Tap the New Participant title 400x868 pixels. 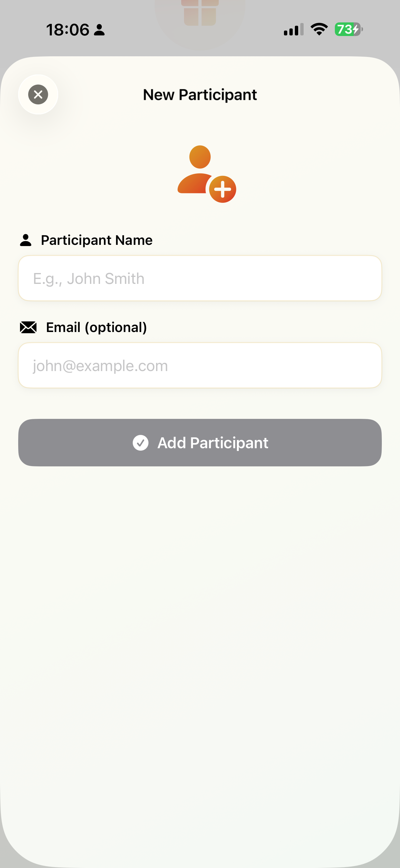coord(200,95)
